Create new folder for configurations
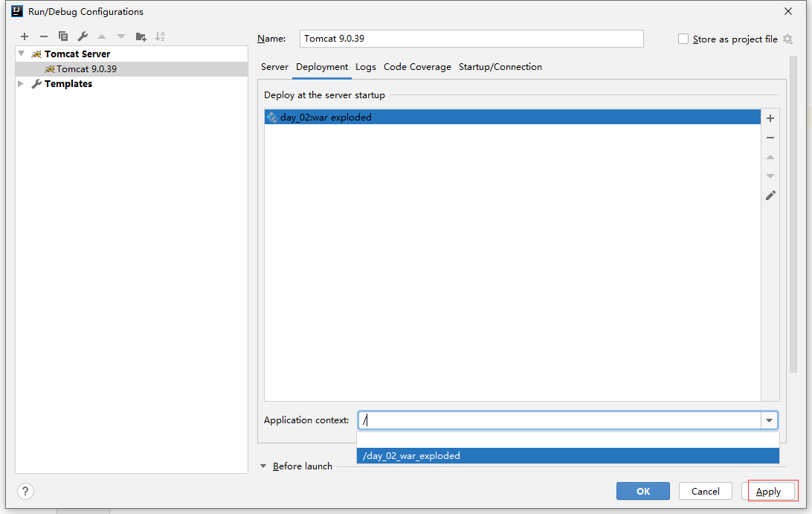Viewport: 812px width, 514px height. (141, 36)
